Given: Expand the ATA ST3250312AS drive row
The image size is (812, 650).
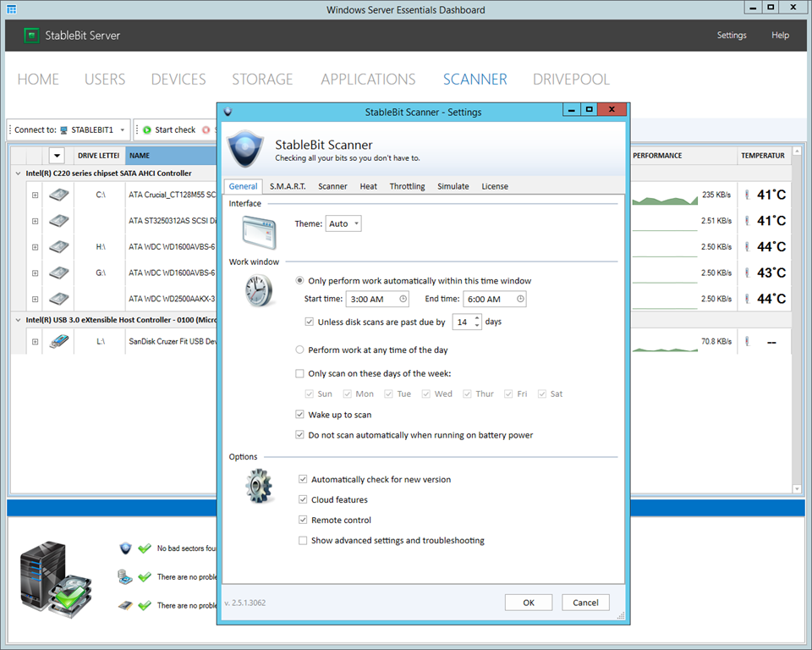Looking at the screenshot, I should 35,222.
